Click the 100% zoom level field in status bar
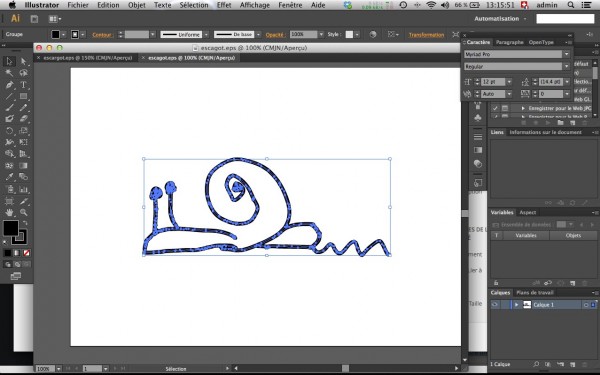 click(45, 369)
